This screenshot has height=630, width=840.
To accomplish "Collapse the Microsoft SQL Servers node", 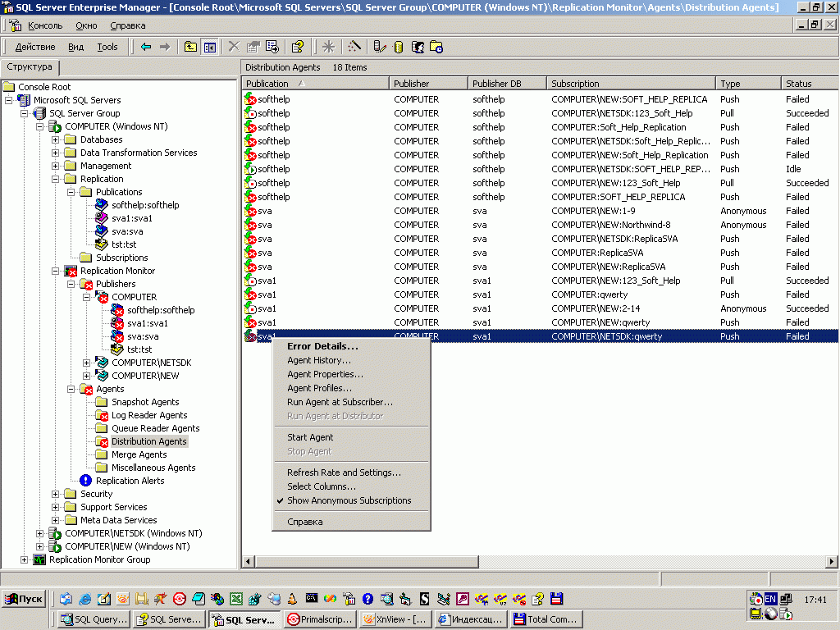I will coord(8,100).
